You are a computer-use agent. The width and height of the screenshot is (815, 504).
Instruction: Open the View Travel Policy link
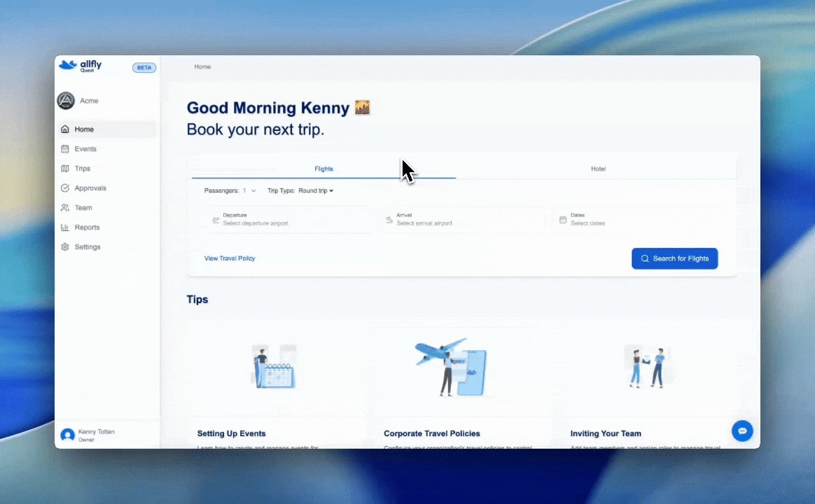point(230,258)
